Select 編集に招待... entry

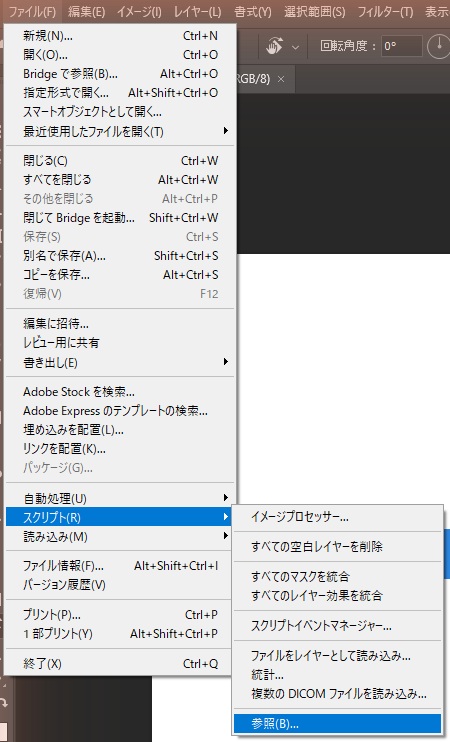pyautogui.click(x=120, y=324)
